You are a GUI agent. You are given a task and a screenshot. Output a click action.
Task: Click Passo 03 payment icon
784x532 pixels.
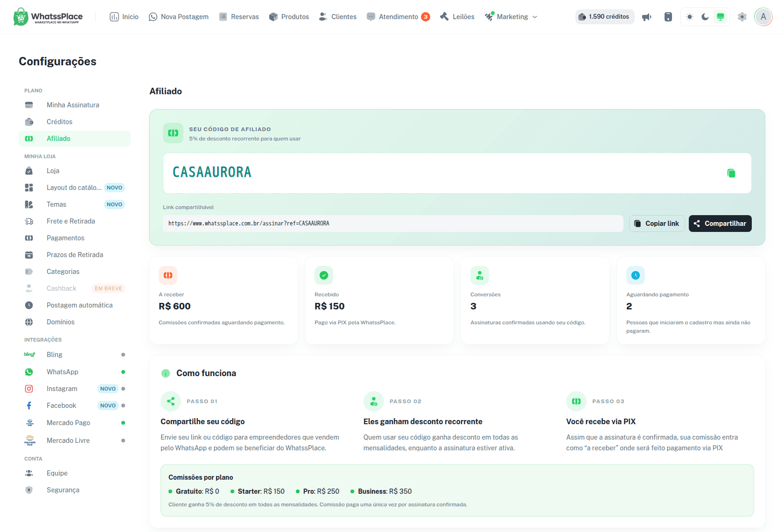[576, 401]
